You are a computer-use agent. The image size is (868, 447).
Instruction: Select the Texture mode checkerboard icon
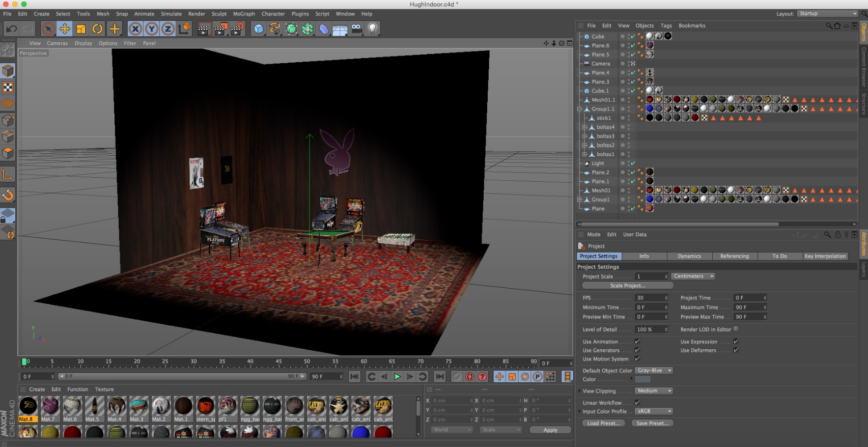pyautogui.click(x=8, y=88)
